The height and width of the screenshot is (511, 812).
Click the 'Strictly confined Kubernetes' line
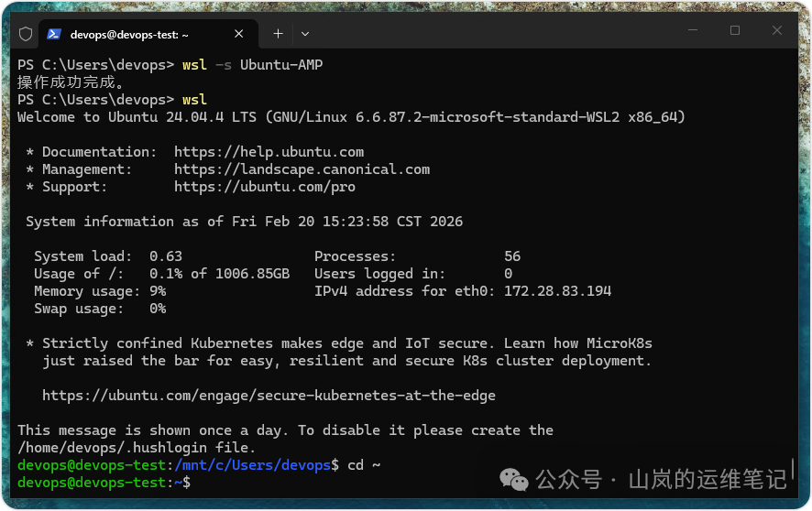click(x=339, y=343)
